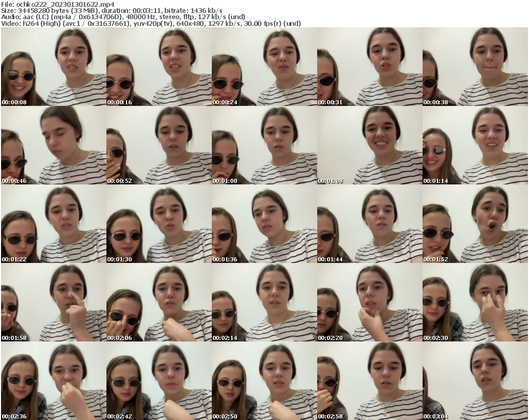The image size is (529, 420).
Task: Click the Size and duration info line
Action: 112,10
